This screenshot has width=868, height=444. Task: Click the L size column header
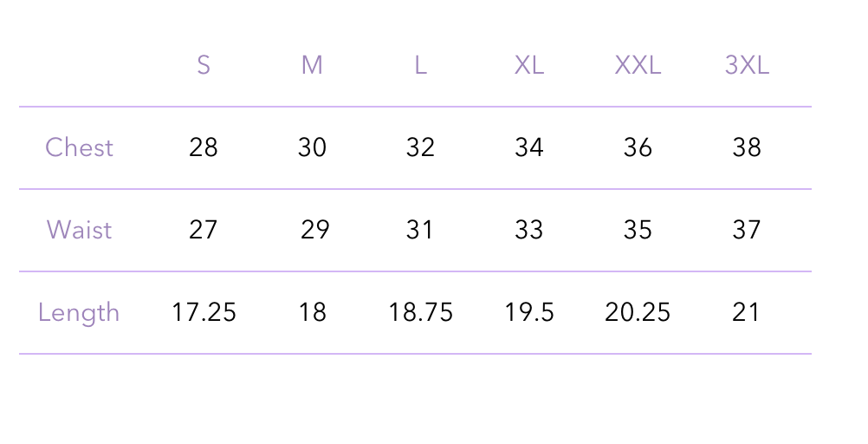click(420, 66)
